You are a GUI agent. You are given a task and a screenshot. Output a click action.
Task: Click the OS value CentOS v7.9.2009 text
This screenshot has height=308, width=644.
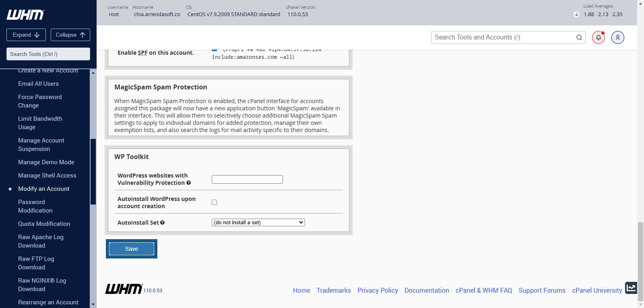pyautogui.click(x=233, y=14)
